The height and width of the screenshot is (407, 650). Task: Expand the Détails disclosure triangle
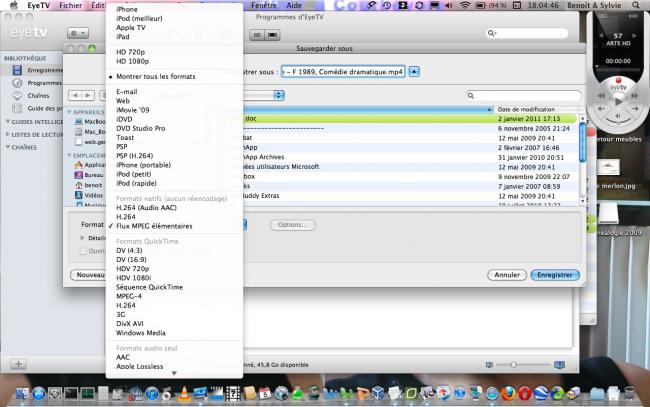[x=82, y=238]
